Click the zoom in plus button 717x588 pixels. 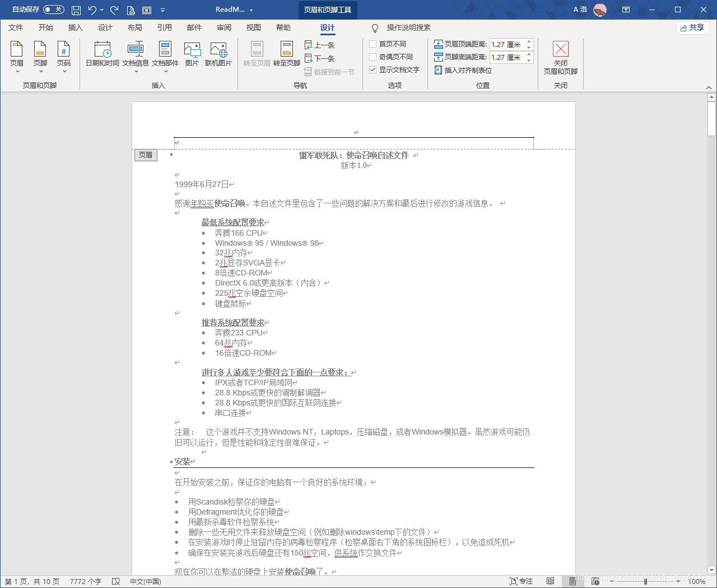(678, 581)
